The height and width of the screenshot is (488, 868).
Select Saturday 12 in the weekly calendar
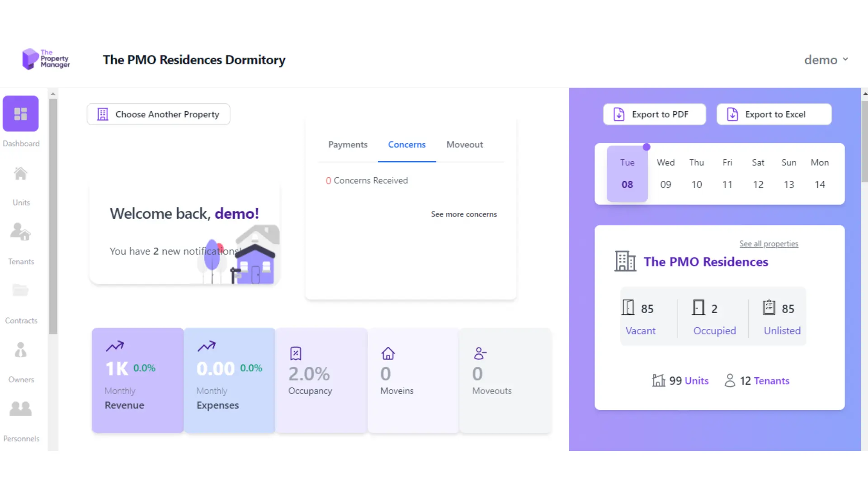[x=758, y=174]
